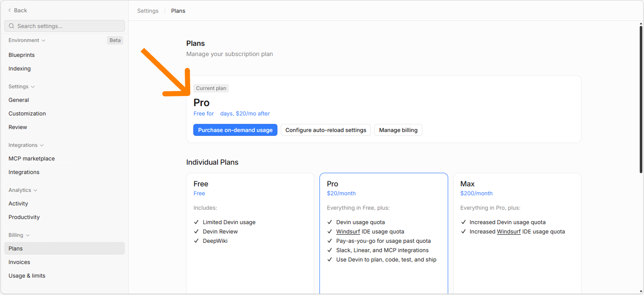This screenshot has width=644, height=295.
Task: Select Customization from the sidebar
Action: 27,113
